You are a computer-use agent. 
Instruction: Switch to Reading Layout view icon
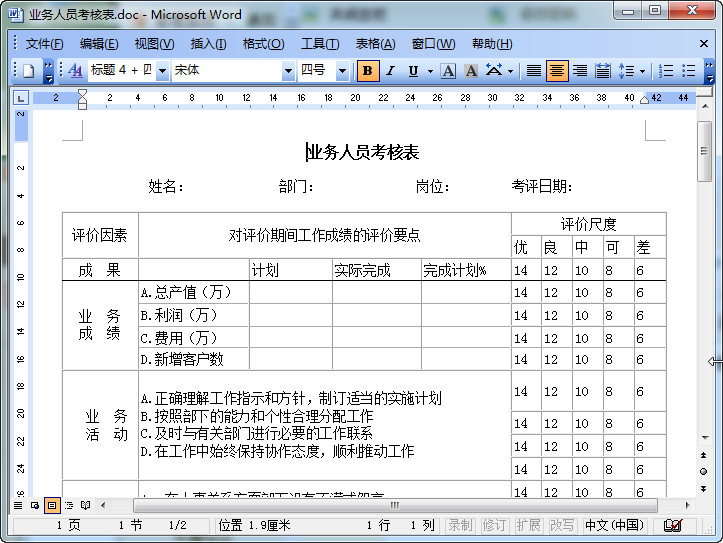click(85, 505)
